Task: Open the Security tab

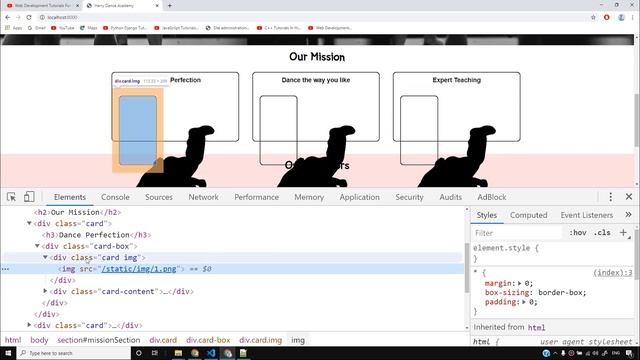Action: click(x=409, y=197)
